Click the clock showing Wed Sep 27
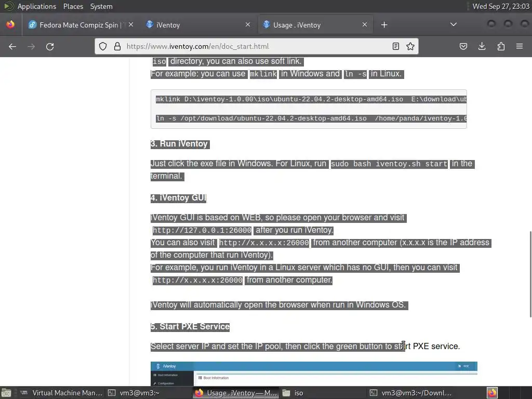The image size is (532, 399). 501,6
